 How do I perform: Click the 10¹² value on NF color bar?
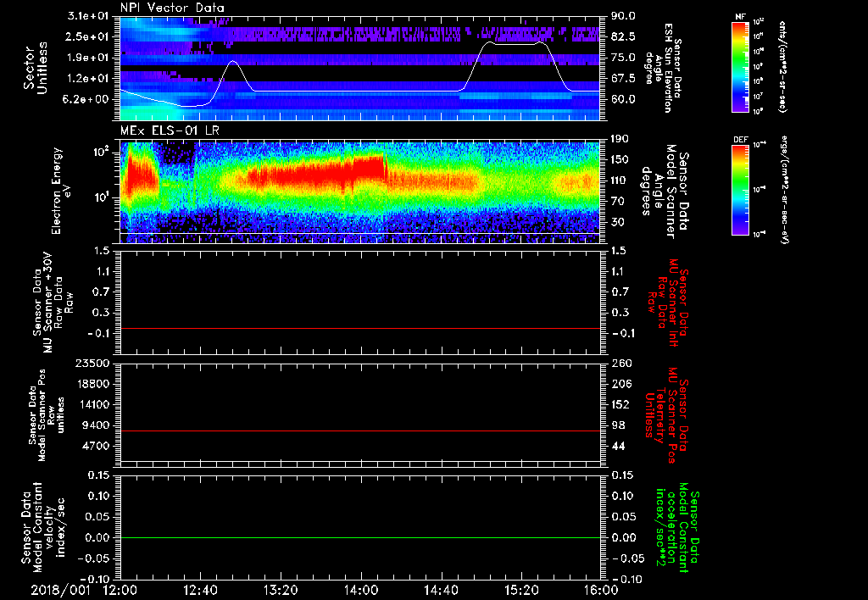(759, 21)
